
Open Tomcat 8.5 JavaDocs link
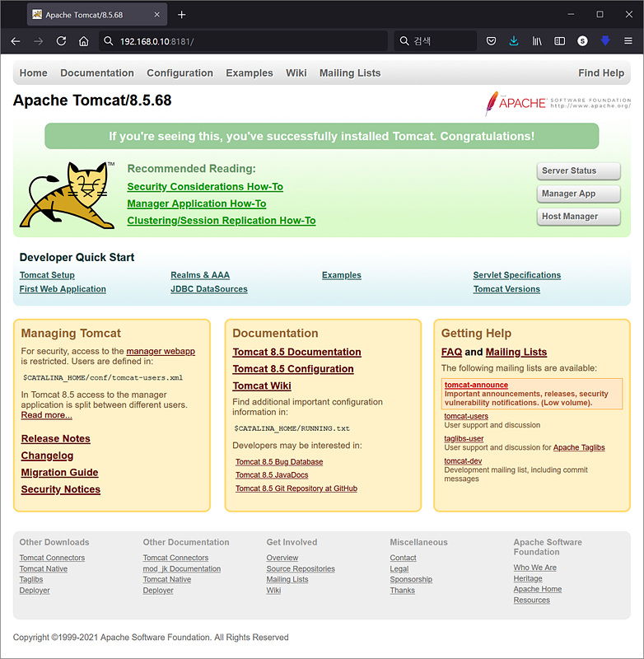pyautogui.click(x=272, y=475)
